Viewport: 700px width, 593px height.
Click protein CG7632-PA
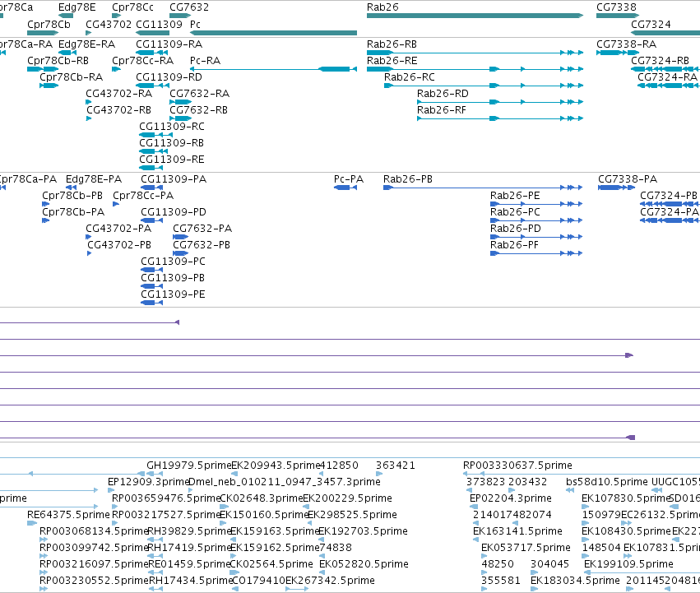(x=202, y=229)
